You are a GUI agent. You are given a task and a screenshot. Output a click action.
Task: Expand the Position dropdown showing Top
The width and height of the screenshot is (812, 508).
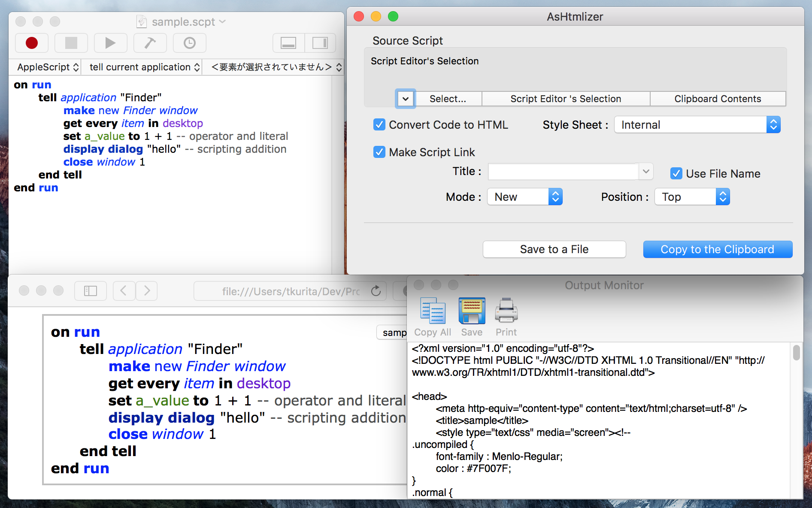(692, 197)
